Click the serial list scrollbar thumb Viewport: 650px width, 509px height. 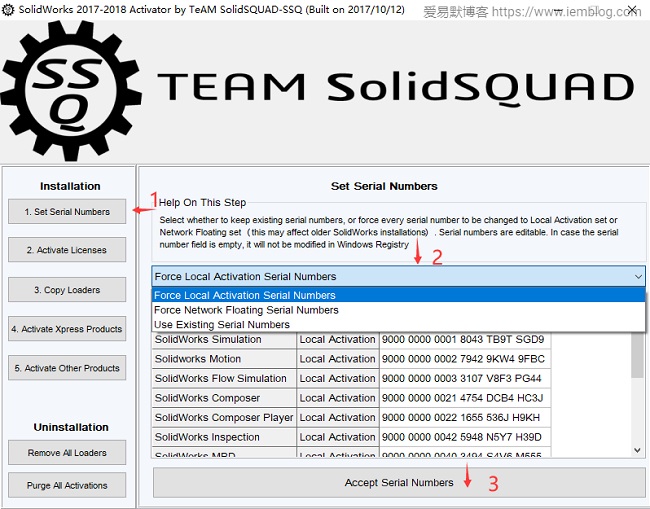[637, 355]
